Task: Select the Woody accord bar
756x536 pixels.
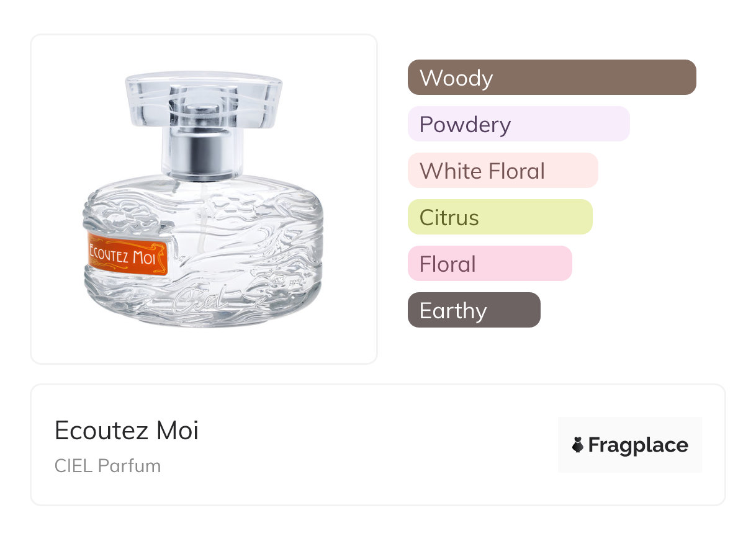Action: coord(551,78)
